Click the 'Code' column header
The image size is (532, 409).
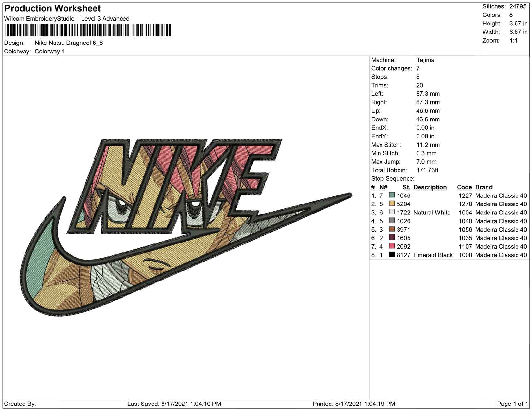(464, 187)
